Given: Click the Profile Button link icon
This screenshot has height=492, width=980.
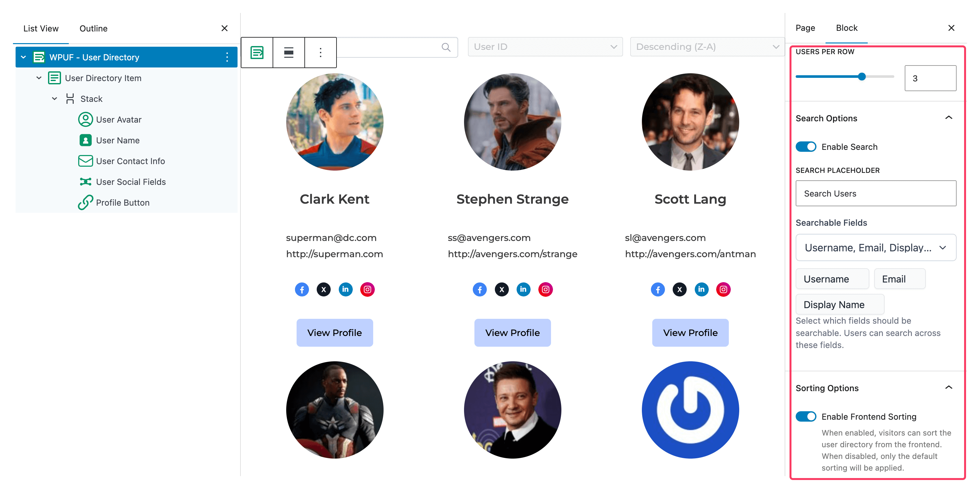Looking at the screenshot, I should click(x=85, y=202).
